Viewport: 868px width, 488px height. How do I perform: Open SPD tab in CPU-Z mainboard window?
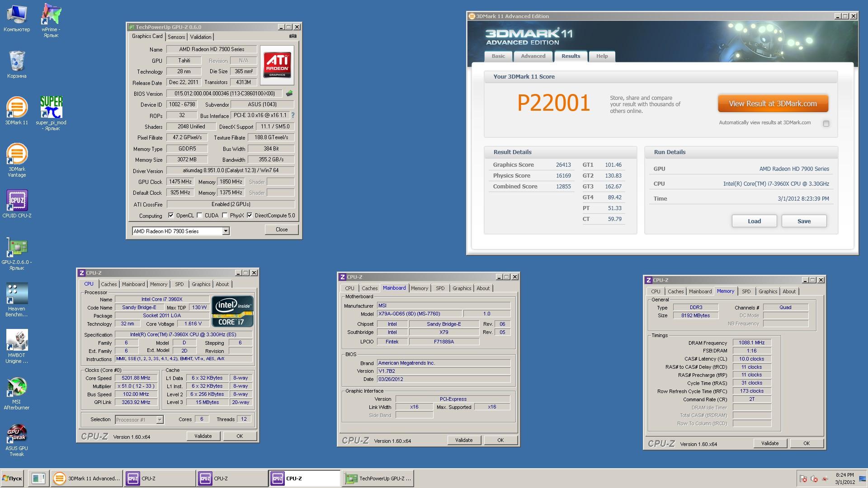(440, 288)
